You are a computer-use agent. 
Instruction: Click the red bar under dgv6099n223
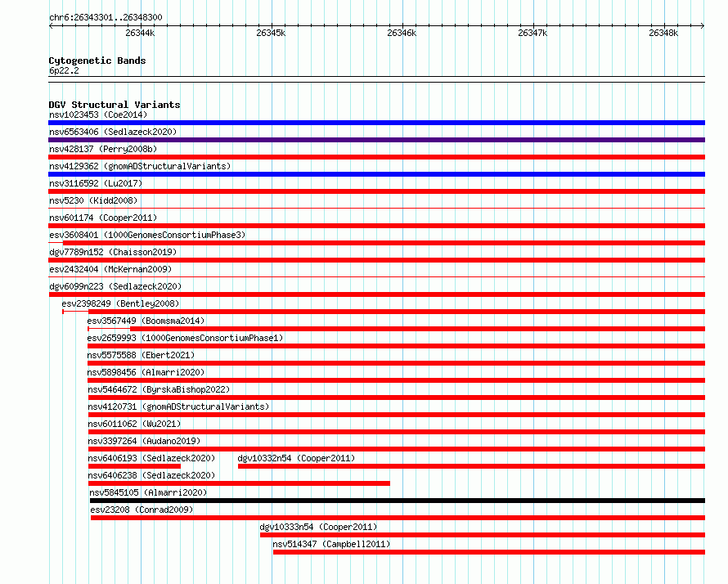(x=376, y=294)
